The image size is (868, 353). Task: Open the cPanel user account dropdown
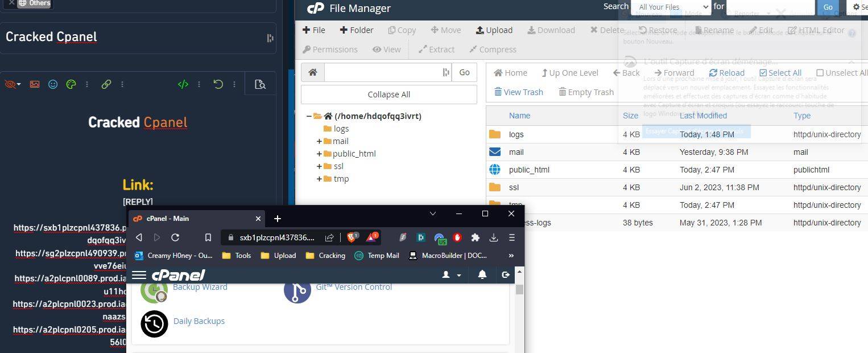pyautogui.click(x=452, y=275)
